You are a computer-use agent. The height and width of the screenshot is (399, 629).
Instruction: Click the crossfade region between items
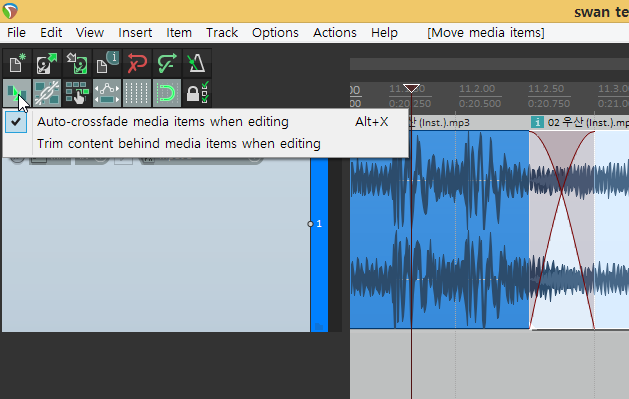(562, 229)
